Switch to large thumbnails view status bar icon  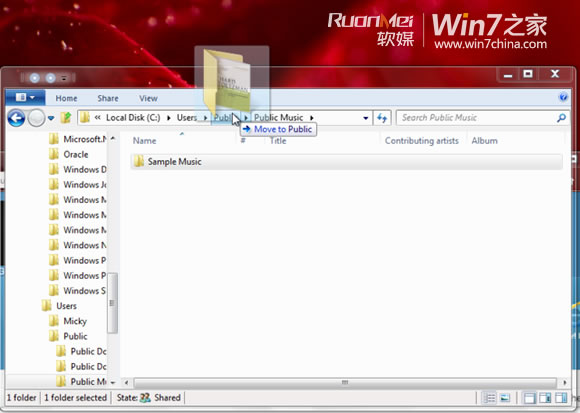[505, 398]
